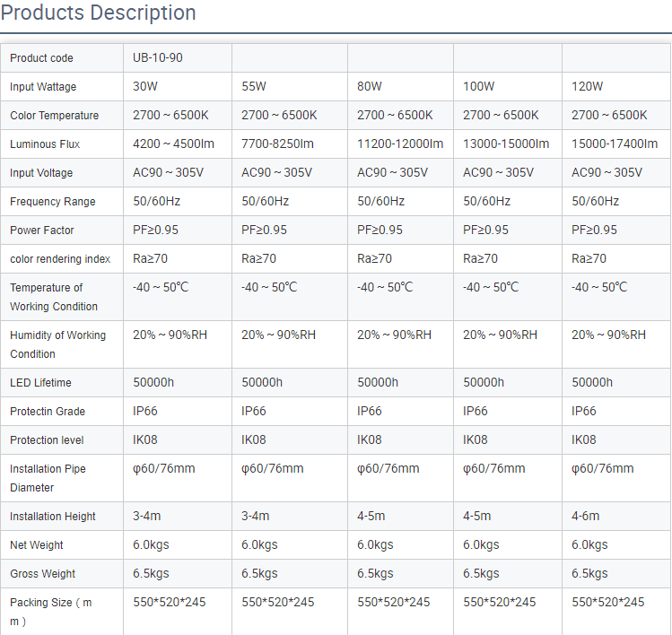The image size is (672, 635).
Task: Click the 15000-17400lm luminous flux cell
Action: point(615,144)
